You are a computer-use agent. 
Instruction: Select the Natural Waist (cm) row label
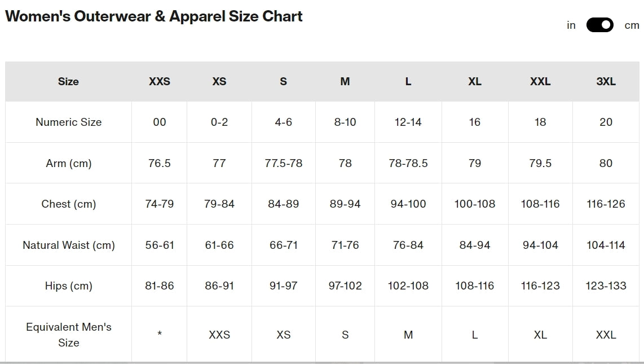(69, 245)
